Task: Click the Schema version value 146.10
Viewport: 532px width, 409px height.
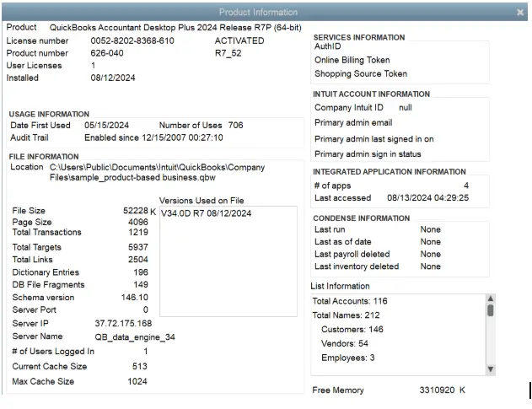Action: coord(135,298)
